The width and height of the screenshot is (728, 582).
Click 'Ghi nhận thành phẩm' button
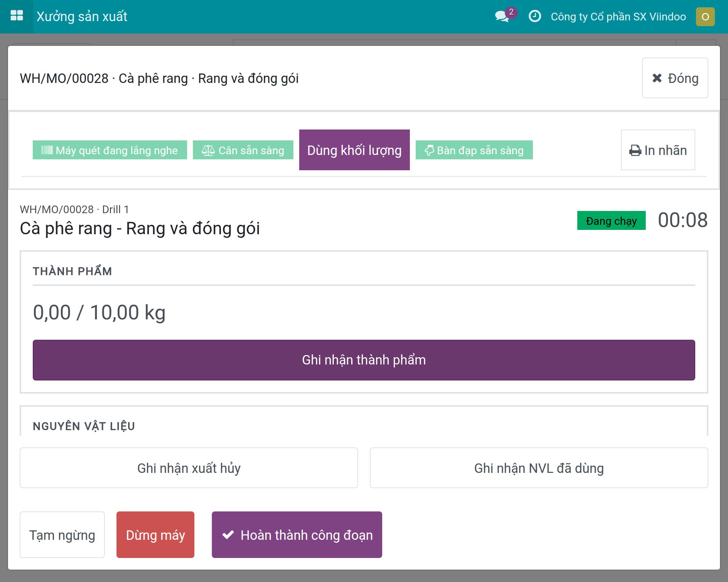click(x=364, y=360)
